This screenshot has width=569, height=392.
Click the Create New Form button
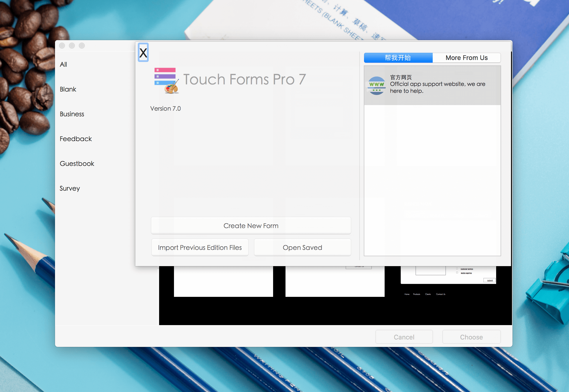(251, 225)
